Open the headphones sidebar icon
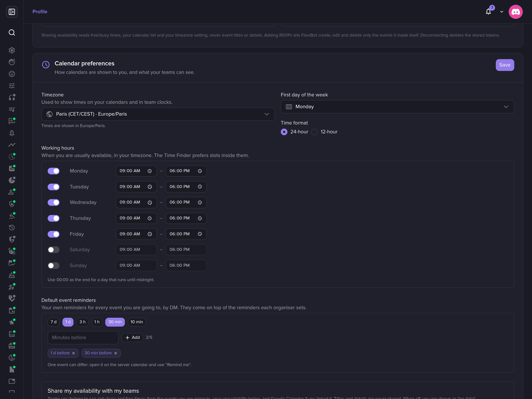532x399 pixels. [12, 97]
